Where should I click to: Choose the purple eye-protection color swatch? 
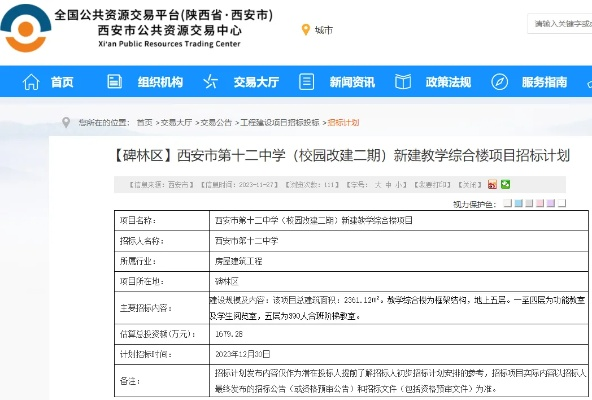pyautogui.click(x=551, y=204)
